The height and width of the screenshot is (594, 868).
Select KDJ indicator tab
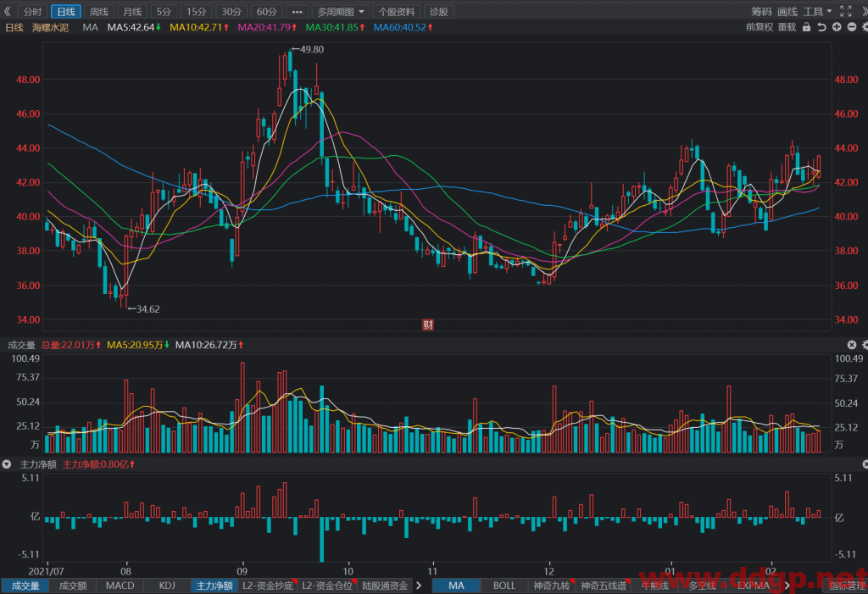tap(167, 586)
